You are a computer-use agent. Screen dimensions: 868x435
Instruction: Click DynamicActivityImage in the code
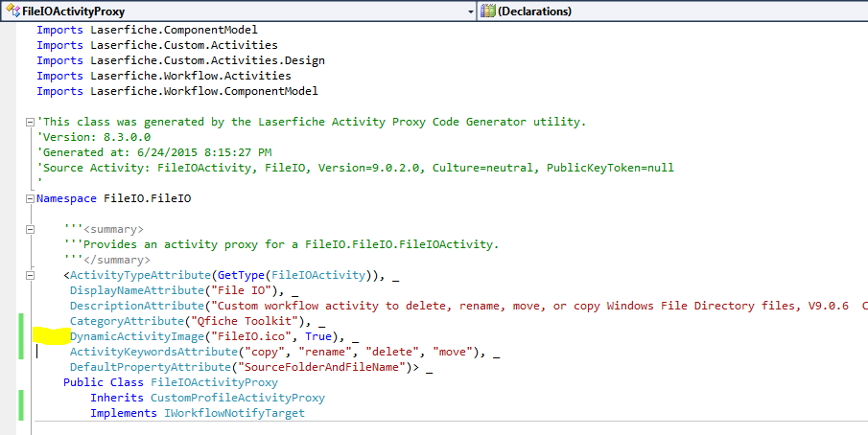click(137, 336)
